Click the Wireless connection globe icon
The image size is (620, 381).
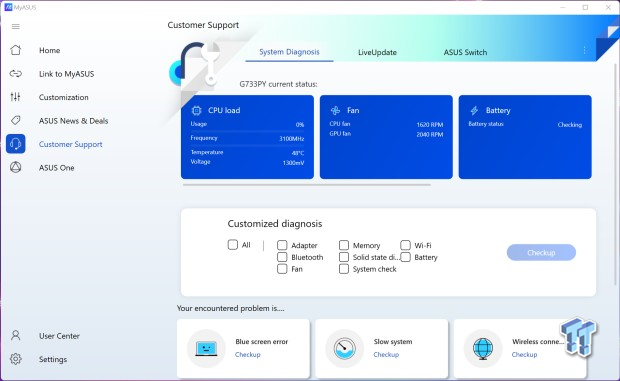[x=483, y=349]
